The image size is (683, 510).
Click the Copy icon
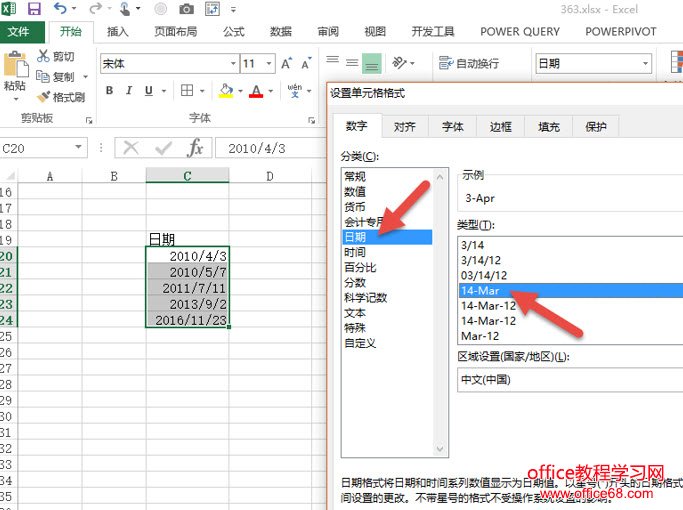[x=43, y=77]
